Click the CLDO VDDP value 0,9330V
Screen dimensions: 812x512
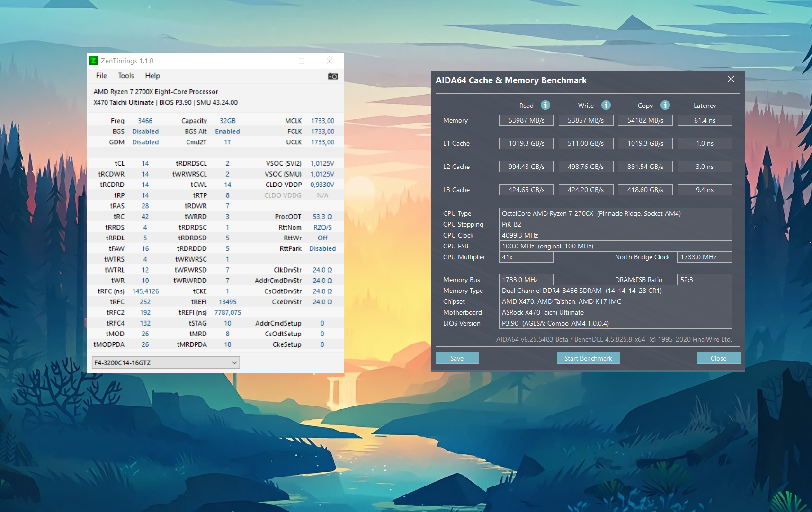click(x=322, y=185)
